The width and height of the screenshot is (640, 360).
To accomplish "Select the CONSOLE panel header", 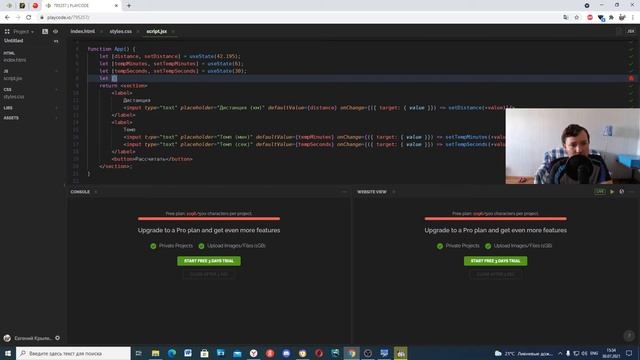I will click(80, 192).
